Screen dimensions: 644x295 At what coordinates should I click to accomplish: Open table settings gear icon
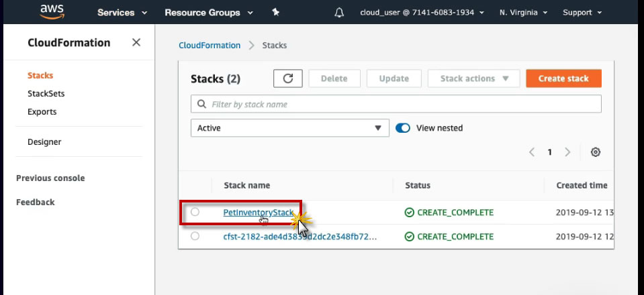pyautogui.click(x=595, y=152)
